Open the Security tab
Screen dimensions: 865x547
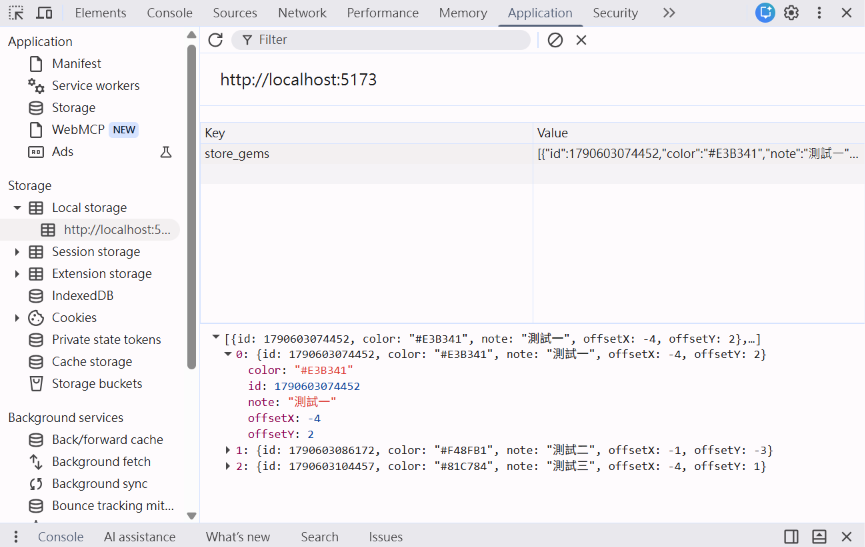615,13
